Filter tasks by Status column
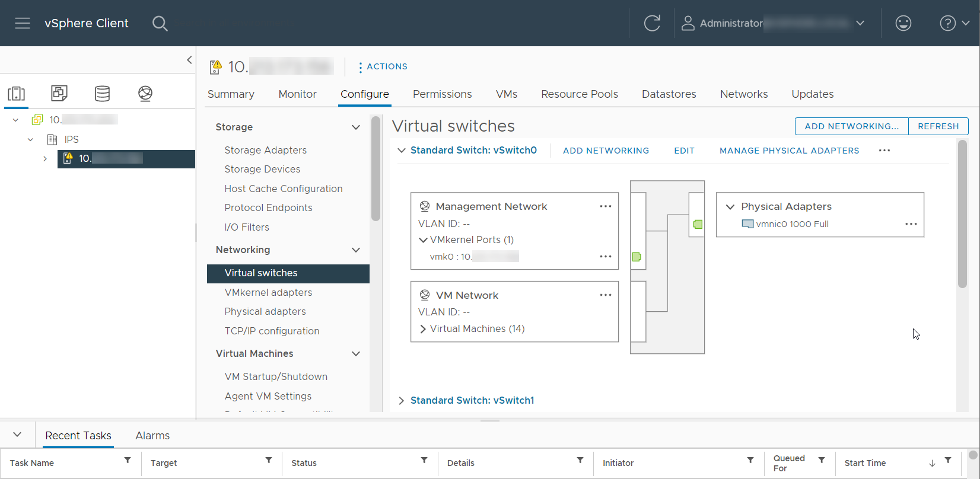This screenshot has height=479, width=980. pyautogui.click(x=424, y=460)
